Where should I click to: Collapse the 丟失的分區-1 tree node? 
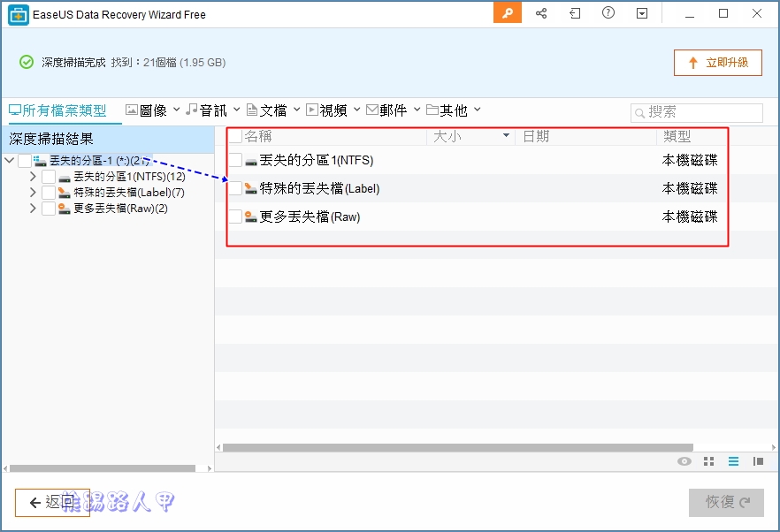click(x=9, y=160)
